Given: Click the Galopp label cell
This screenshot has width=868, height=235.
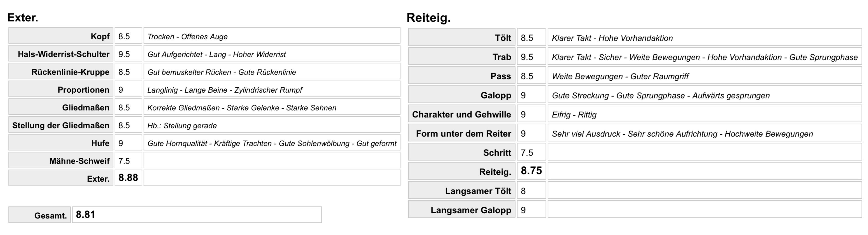Looking at the screenshot, I should pyautogui.click(x=462, y=95).
